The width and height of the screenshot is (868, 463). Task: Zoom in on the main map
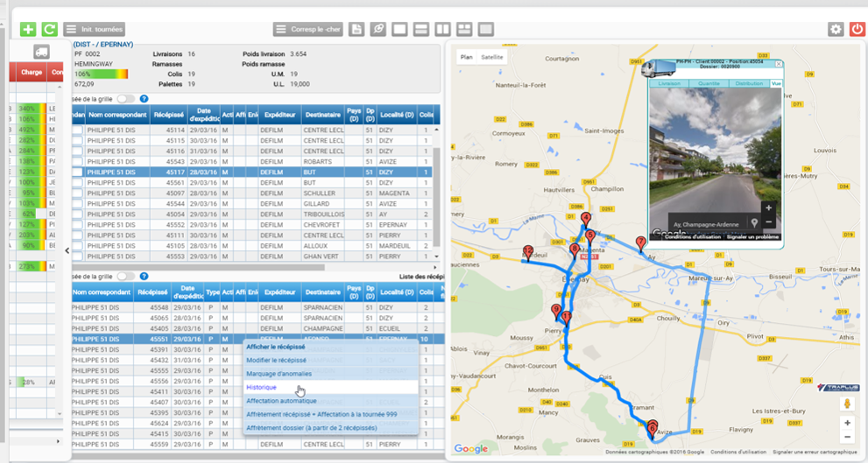tap(847, 423)
